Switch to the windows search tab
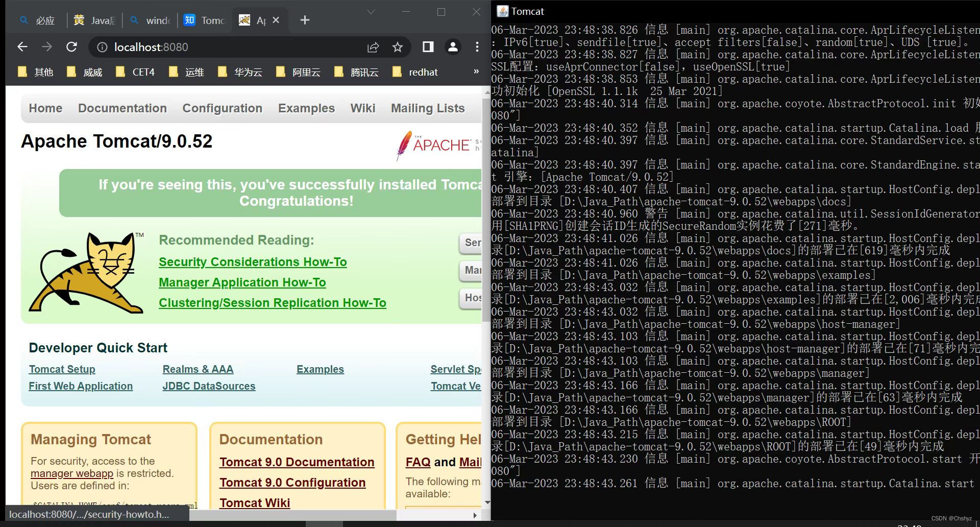 pyautogui.click(x=150, y=20)
